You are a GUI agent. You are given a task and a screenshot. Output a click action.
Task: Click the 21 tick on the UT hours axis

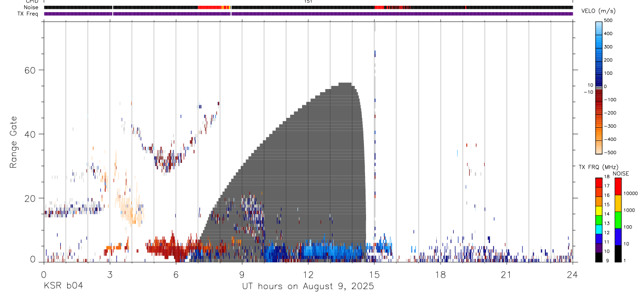(x=506, y=274)
